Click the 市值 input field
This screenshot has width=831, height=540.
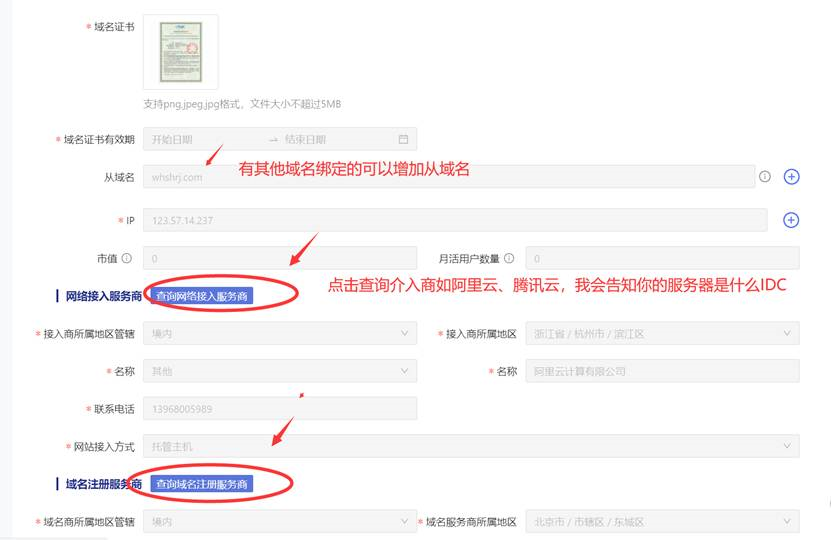tap(280, 258)
